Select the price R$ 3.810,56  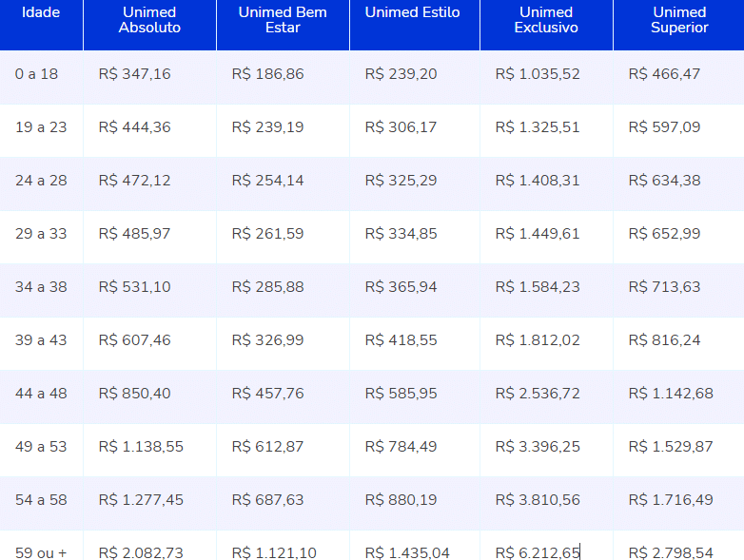click(x=538, y=500)
